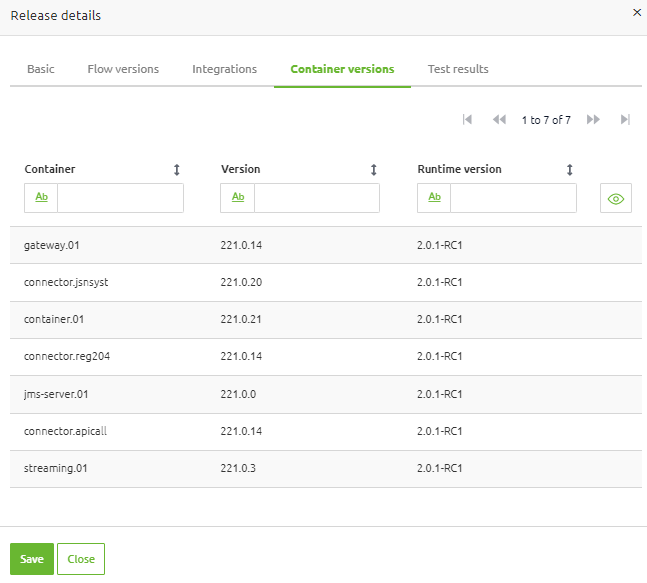Close the Release details dialog with X

click(x=637, y=13)
